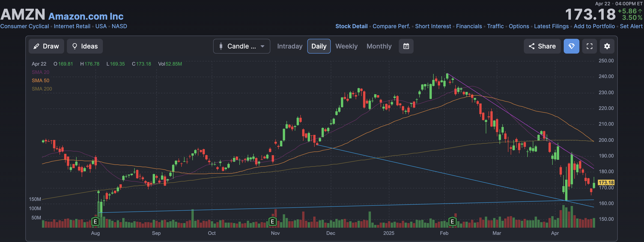Click the November earnings E marker
644x242 pixels.
point(272,221)
